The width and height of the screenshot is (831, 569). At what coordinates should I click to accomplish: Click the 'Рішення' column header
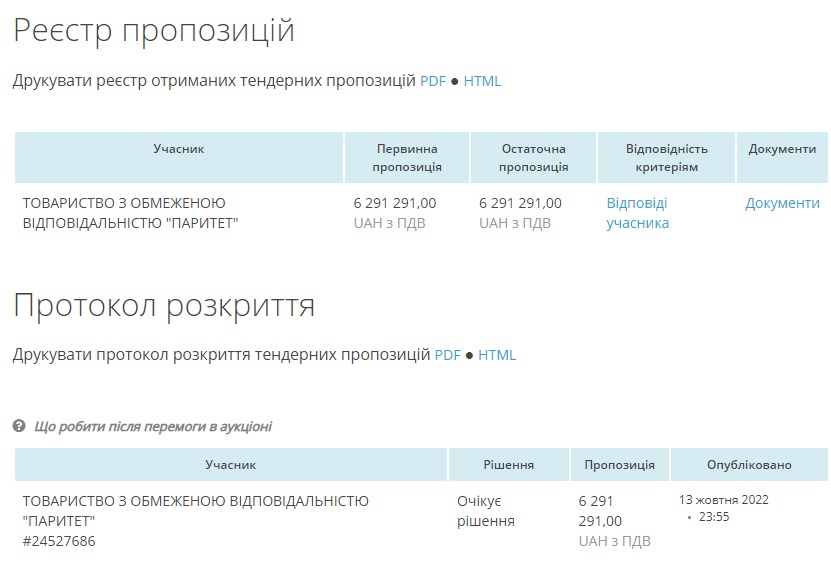[x=509, y=465]
